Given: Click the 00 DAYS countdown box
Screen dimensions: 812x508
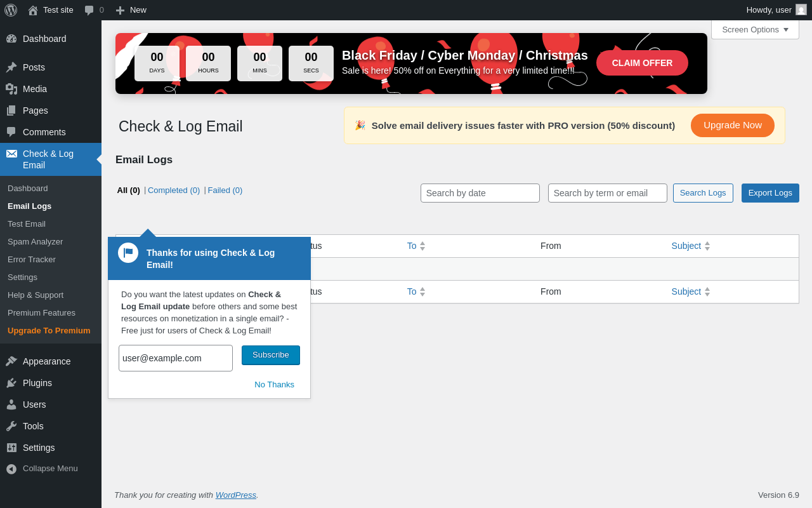Looking at the screenshot, I should (x=157, y=63).
